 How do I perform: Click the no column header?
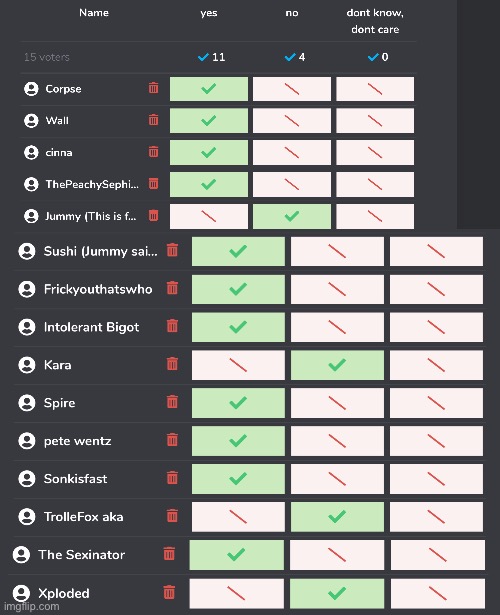[292, 13]
